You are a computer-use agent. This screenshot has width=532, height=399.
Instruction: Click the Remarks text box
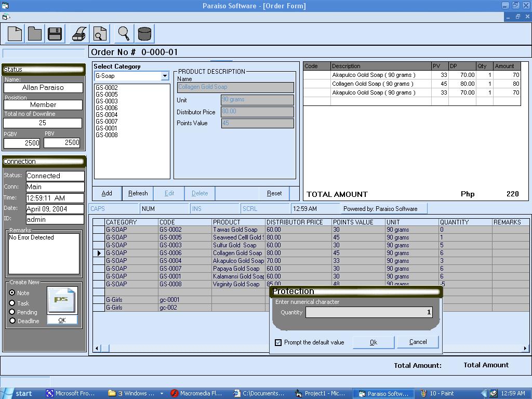click(44, 254)
